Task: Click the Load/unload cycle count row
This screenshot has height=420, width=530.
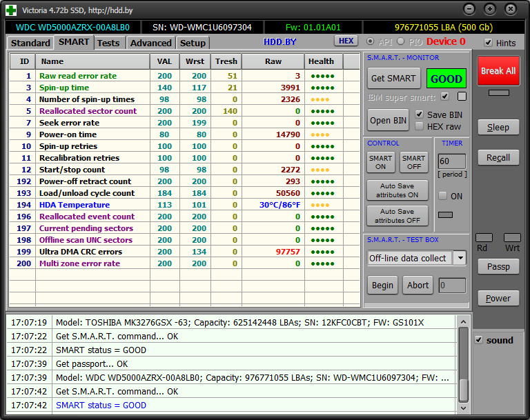Action: 184,193
